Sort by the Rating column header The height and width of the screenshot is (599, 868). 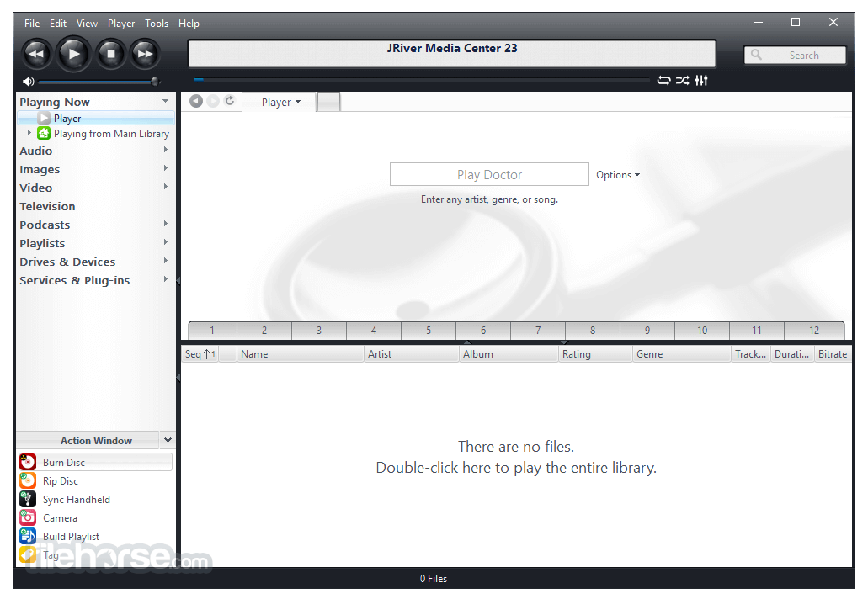[x=595, y=354]
